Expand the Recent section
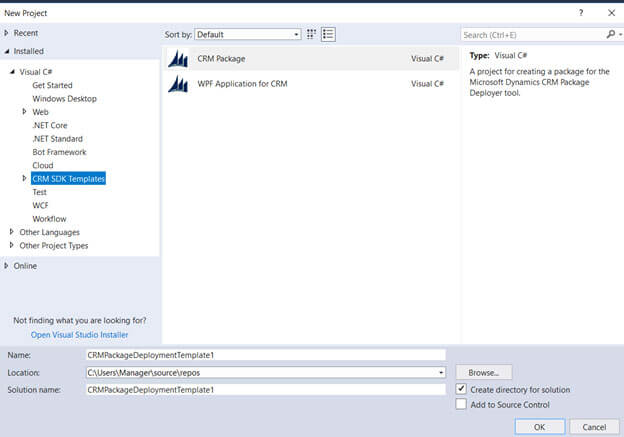 [x=6, y=33]
